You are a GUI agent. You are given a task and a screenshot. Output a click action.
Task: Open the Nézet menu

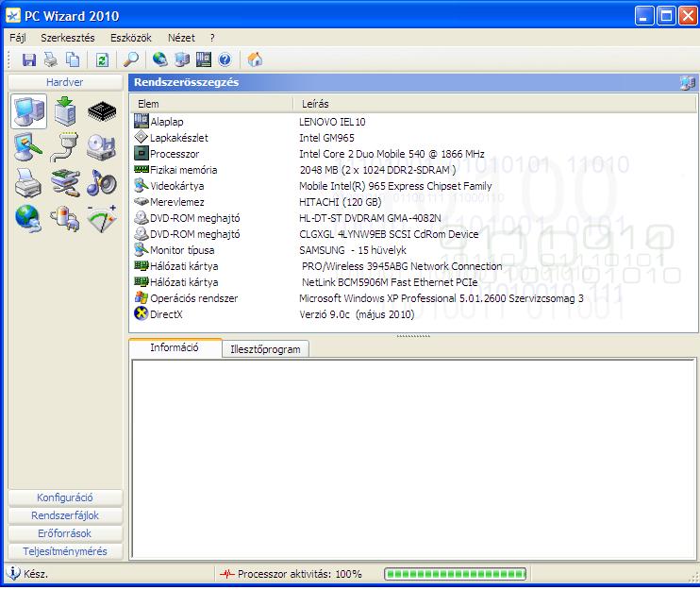pyautogui.click(x=181, y=38)
